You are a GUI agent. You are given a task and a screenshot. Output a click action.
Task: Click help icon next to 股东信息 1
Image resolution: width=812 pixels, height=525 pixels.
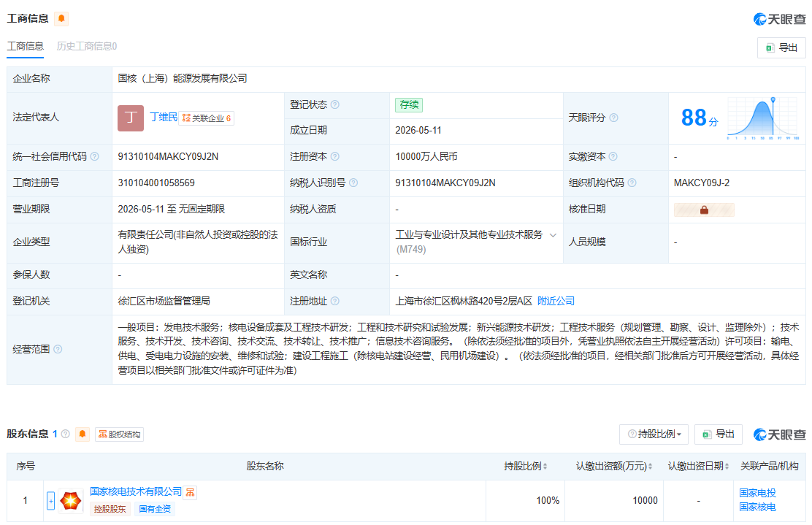(x=65, y=434)
